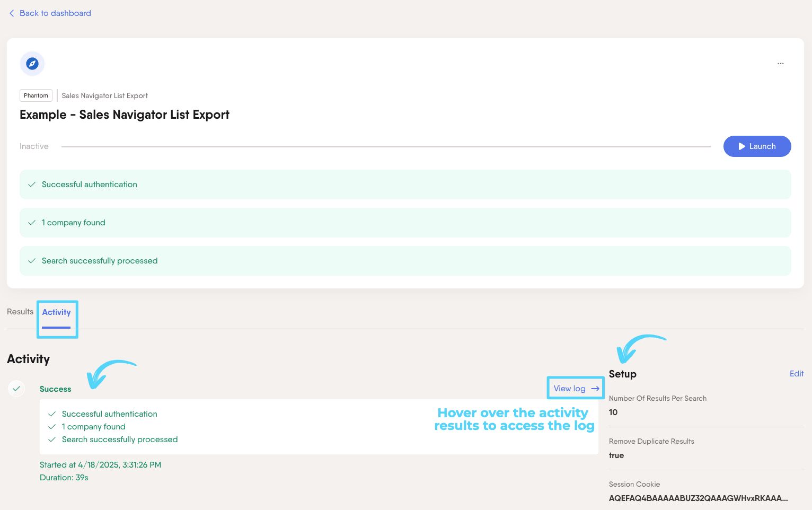Click the Example - Sales Navigator List Export title
Image resolution: width=812 pixels, height=510 pixels.
pos(125,115)
